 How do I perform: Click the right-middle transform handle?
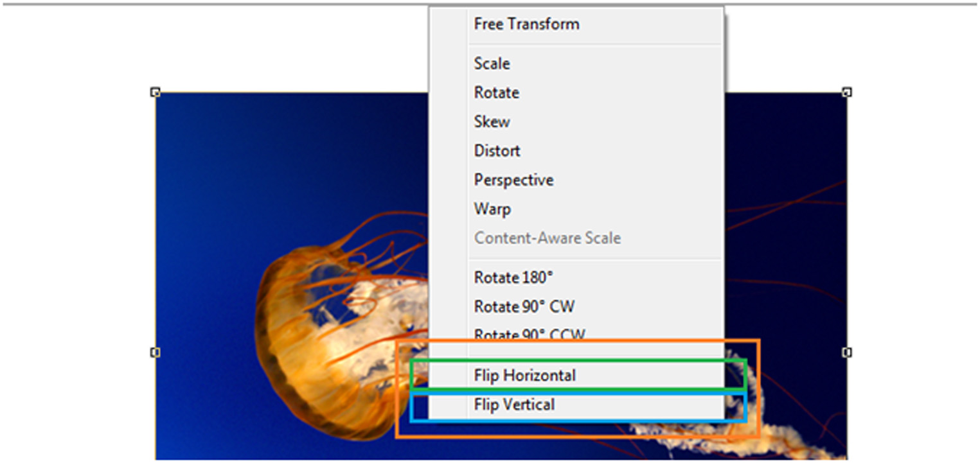click(x=847, y=352)
